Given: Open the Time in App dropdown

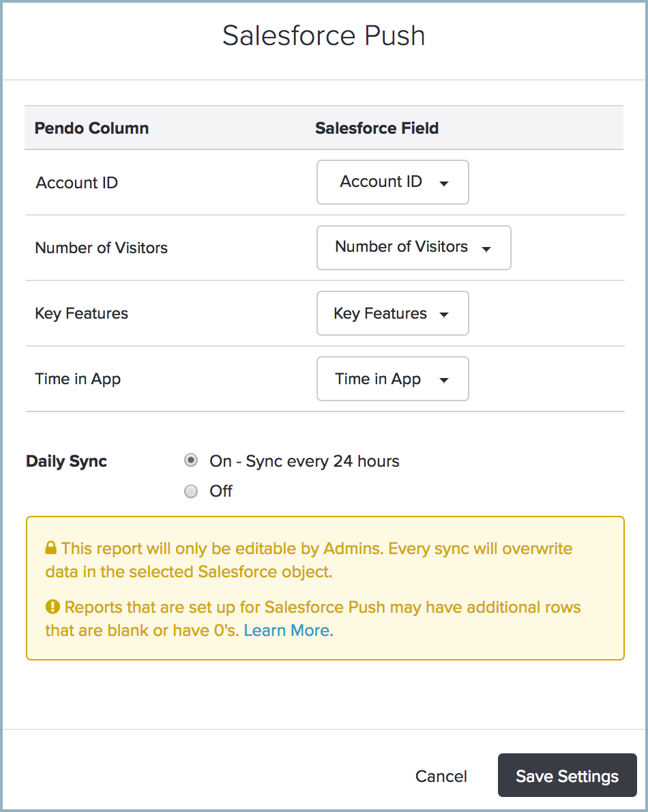Looking at the screenshot, I should [x=392, y=379].
